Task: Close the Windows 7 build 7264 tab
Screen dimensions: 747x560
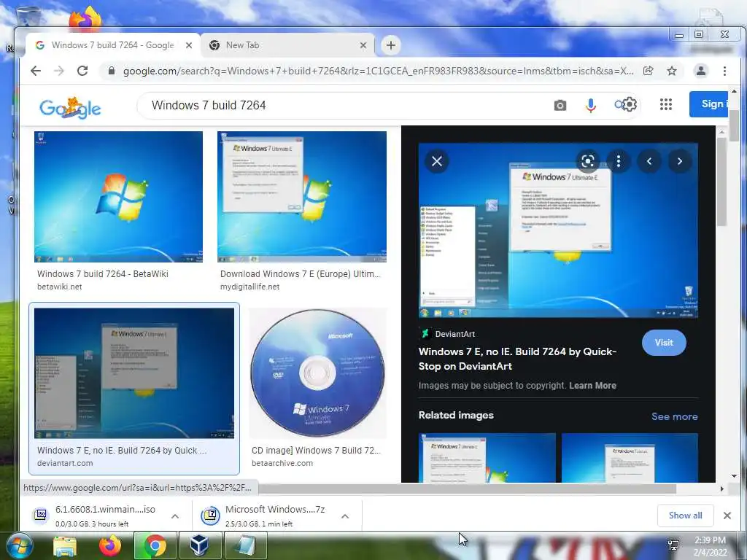Action: click(x=189, y=45)
